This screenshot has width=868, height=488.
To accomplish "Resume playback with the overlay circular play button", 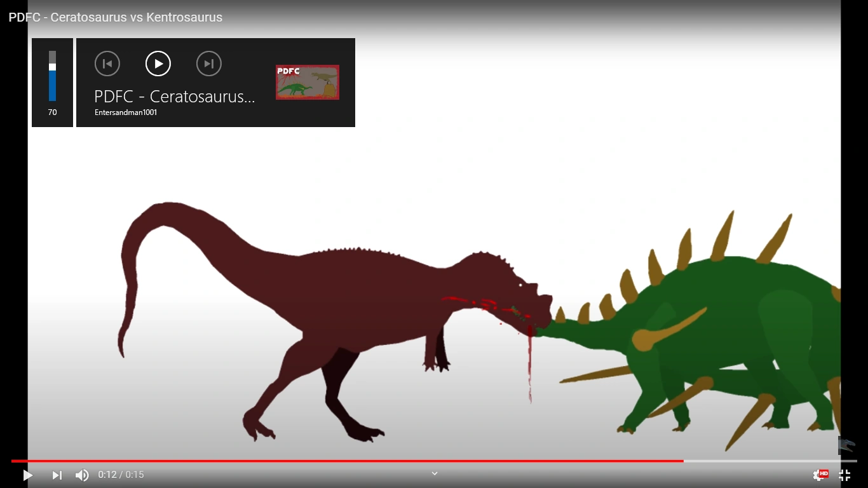I will tap(158, 64).
